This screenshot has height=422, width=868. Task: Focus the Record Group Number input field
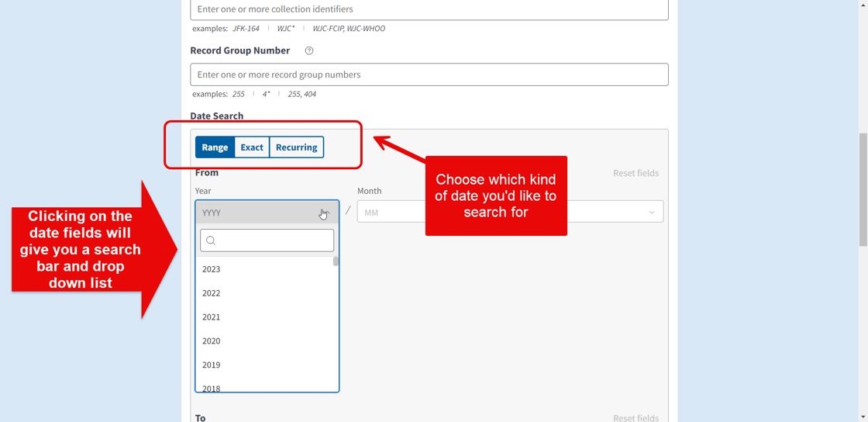(429, 75)
